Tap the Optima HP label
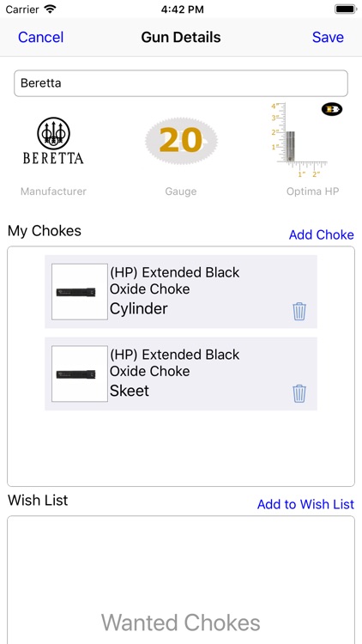This screenshot has height=644, width=362. pyautogui.click(x=313, y=191)
